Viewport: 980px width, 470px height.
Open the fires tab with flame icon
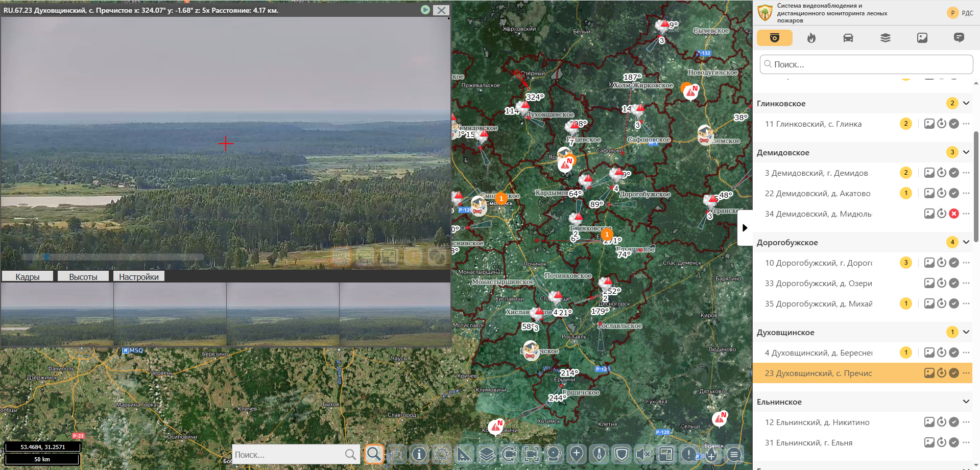(811, 38)
